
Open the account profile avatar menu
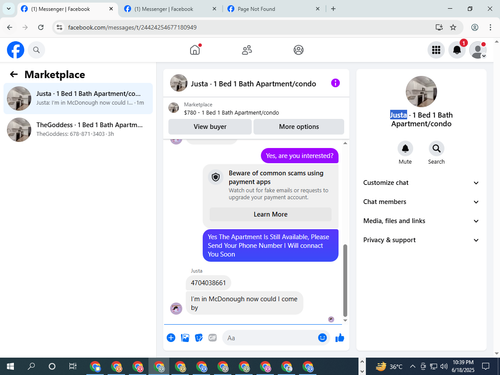tap(478, 50)
